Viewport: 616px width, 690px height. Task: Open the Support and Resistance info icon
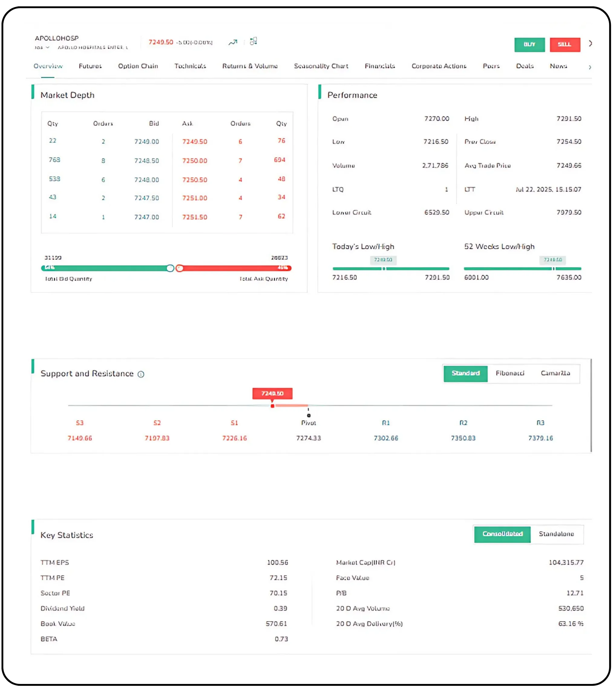141,374
